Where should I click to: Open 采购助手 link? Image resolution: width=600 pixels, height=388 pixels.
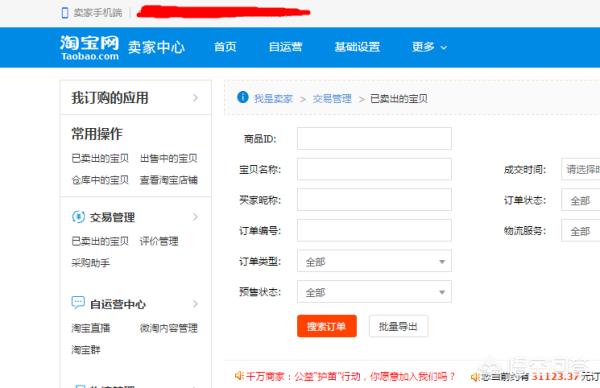(x=91, y=262)
